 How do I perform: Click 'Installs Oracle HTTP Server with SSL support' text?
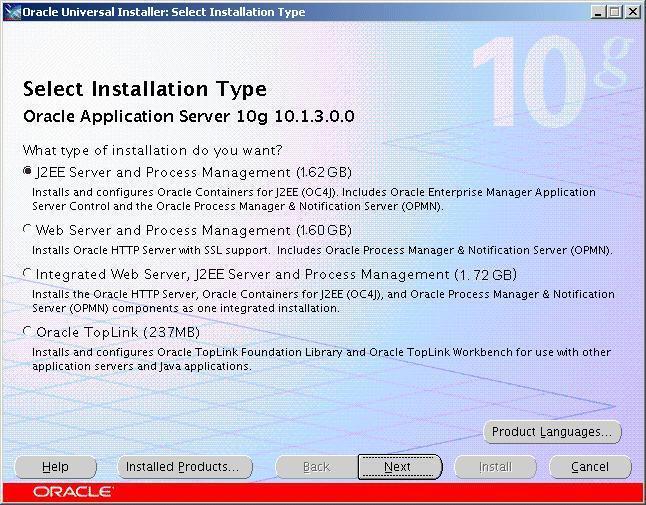(151, 250)
